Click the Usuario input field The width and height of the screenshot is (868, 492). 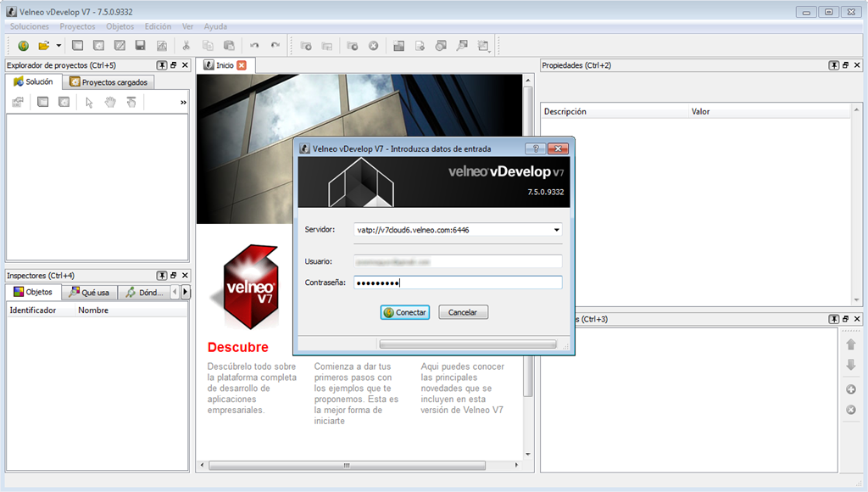pyautogui.click(x=458, y=261)
